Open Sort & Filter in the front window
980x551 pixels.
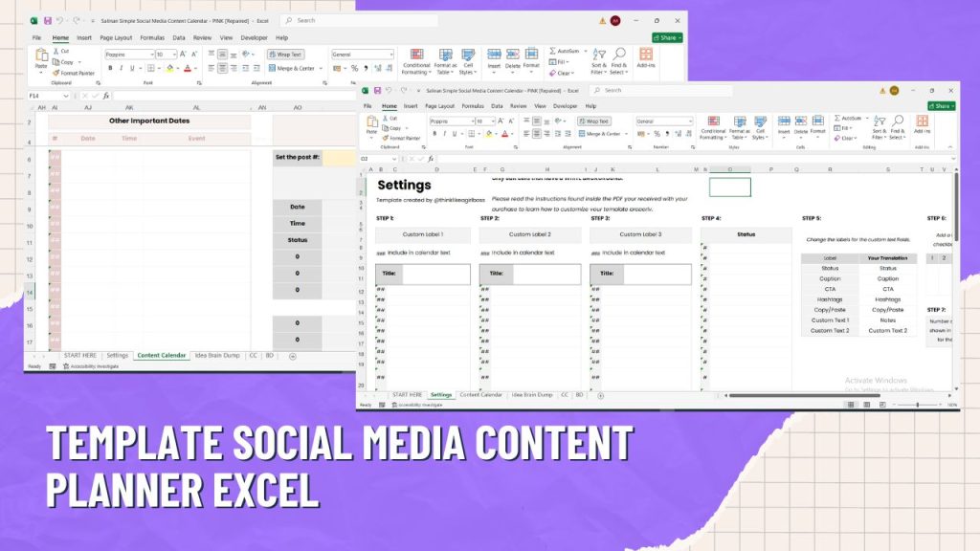[x=880, y=127]
